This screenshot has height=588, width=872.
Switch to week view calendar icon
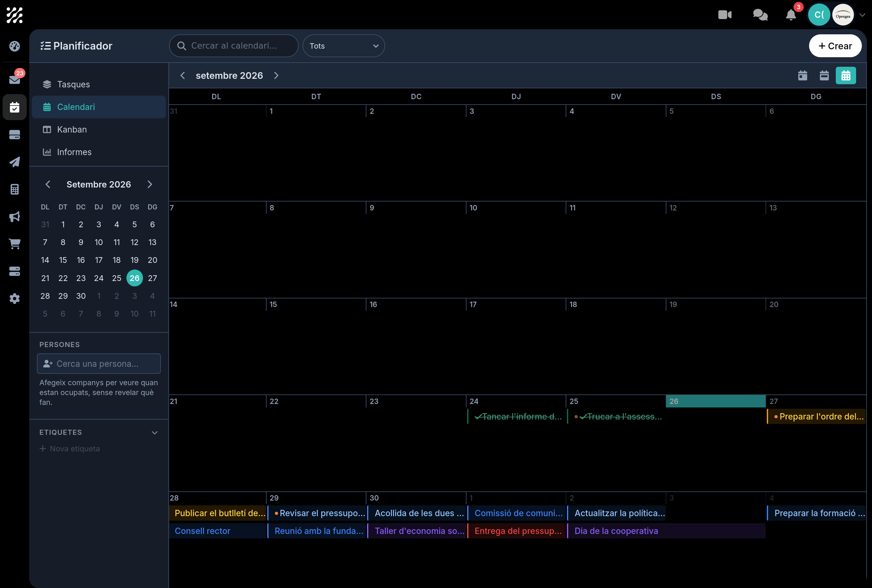coord(824,76)
